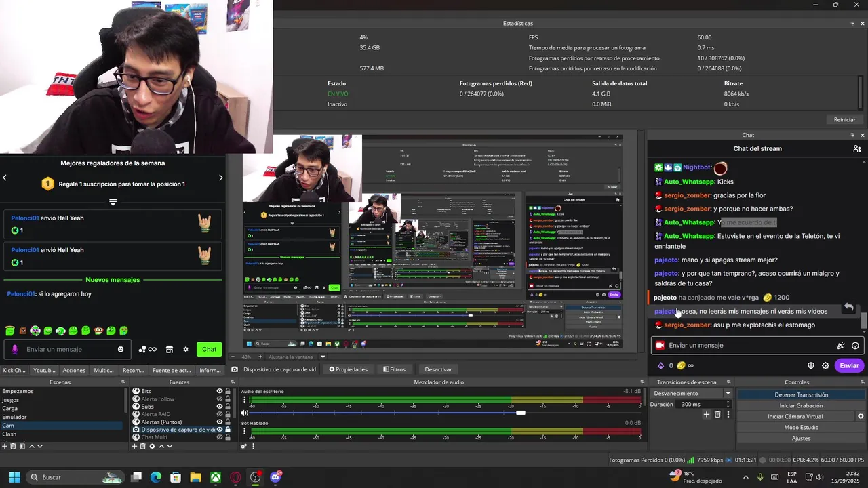Open Xbox app in the taskbar
Image resolution: width=868 pixels, height=488 pixels.
point(215,477)
